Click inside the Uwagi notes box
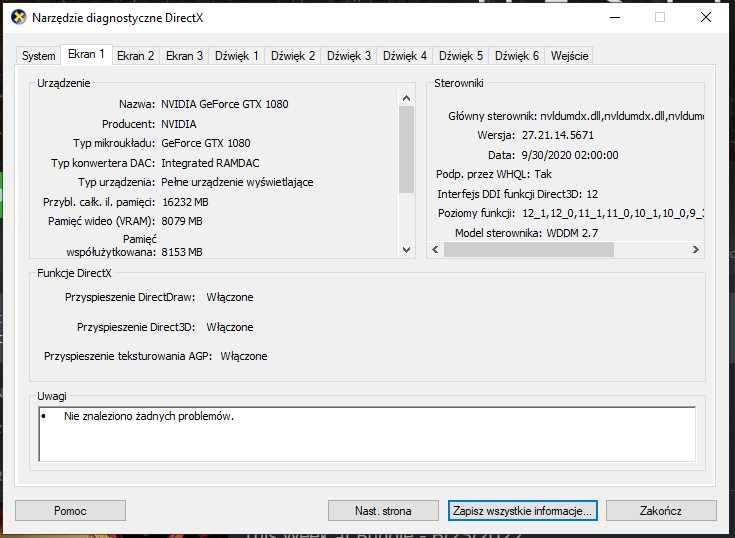Viewport: 735px width, 538px height. point(367,434)
